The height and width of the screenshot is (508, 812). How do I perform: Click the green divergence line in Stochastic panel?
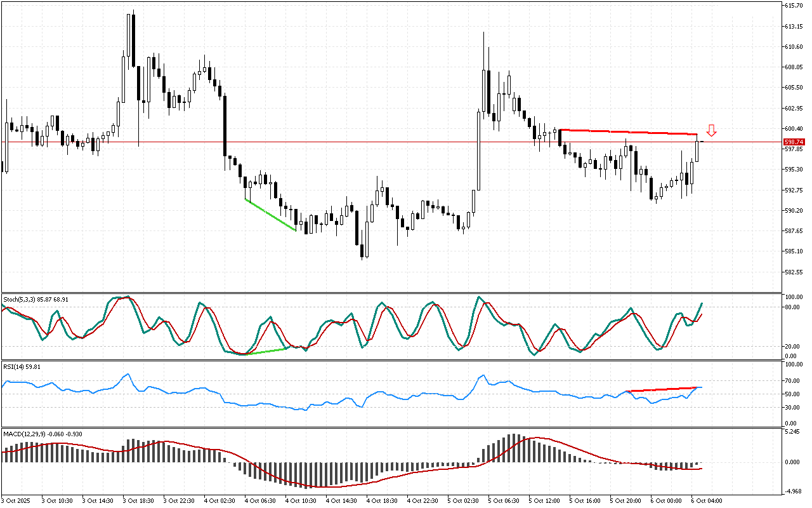[266, 351]
